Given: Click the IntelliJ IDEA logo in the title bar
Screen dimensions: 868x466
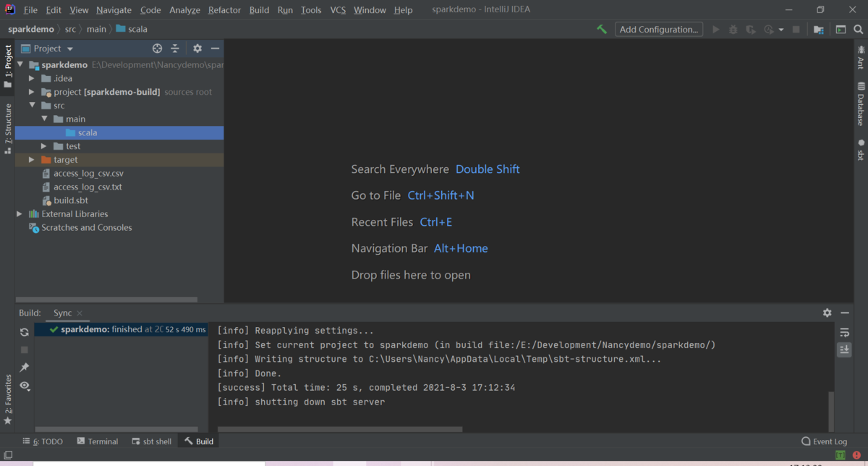Looking at the screenshot, I should point(11,9).
